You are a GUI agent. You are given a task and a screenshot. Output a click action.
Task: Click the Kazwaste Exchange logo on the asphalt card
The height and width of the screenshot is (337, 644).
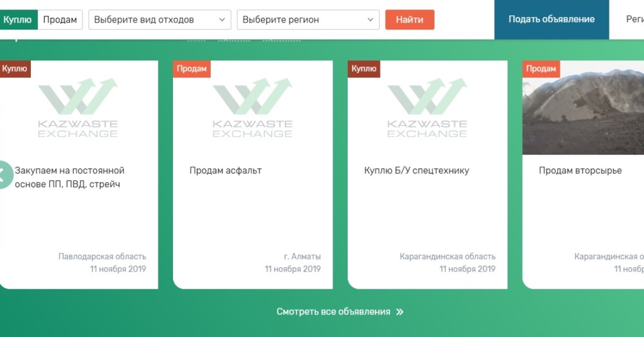[x=252, y=108]
